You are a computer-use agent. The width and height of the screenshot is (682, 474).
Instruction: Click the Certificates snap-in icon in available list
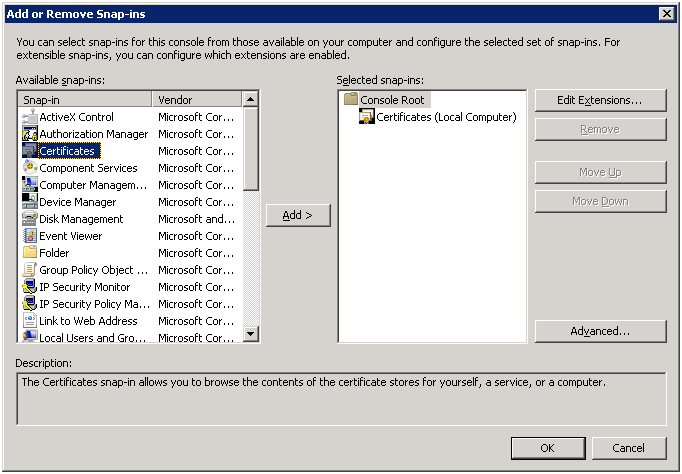click(x=30, y=150)
